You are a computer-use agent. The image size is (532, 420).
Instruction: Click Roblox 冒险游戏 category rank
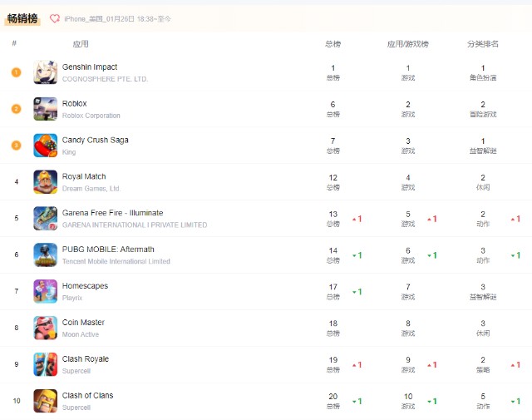[483, 109]
